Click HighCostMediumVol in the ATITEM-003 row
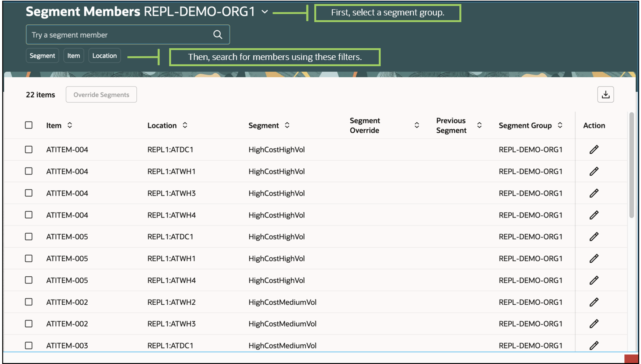 point(283,346)
